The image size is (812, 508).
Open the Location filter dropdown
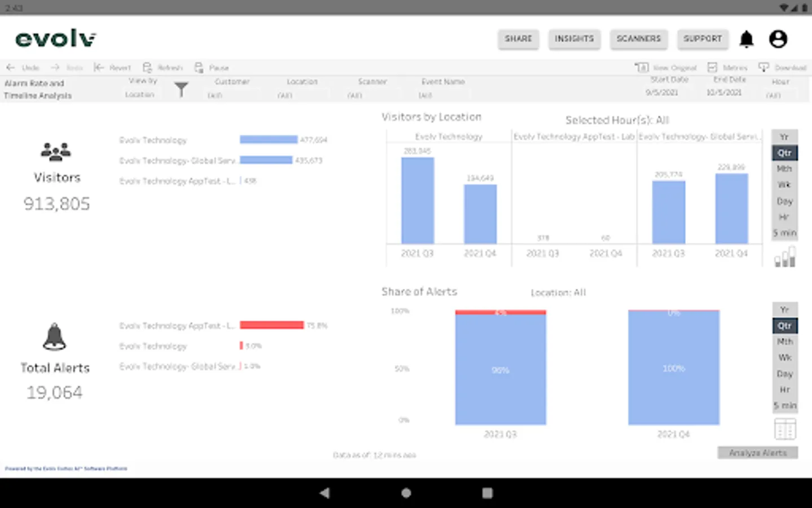click(302, 95)
